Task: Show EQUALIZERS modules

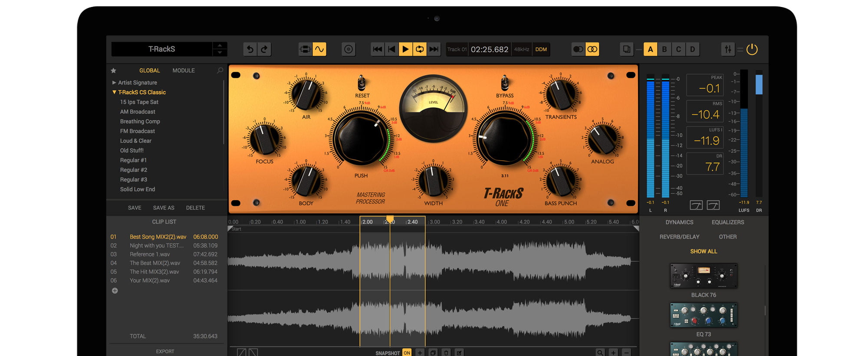Action: pos(728,222)
